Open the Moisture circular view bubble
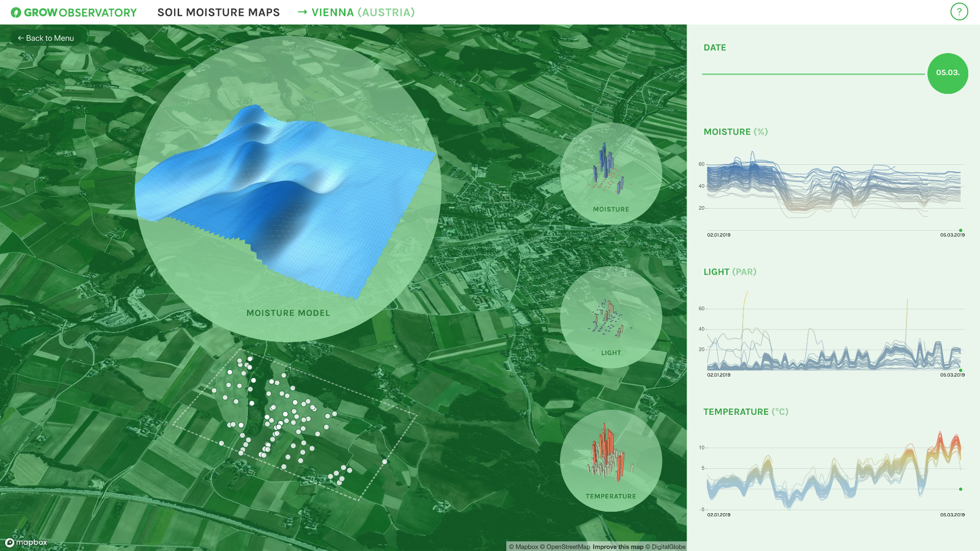The width and height of the screenshot is (980, 551). (x=611, y=173)
